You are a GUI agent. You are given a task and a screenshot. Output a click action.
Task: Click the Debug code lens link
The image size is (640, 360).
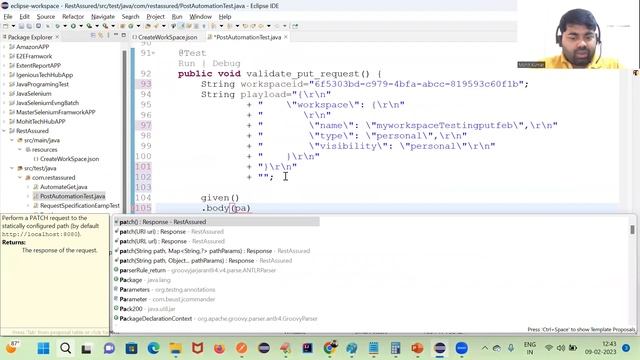(x=226, y=64)
